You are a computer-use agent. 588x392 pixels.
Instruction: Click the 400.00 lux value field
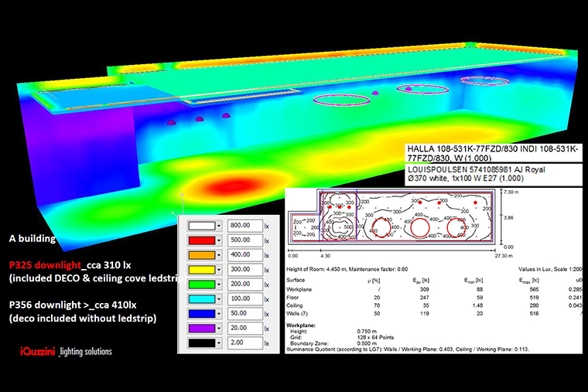(x=245, y=255)
